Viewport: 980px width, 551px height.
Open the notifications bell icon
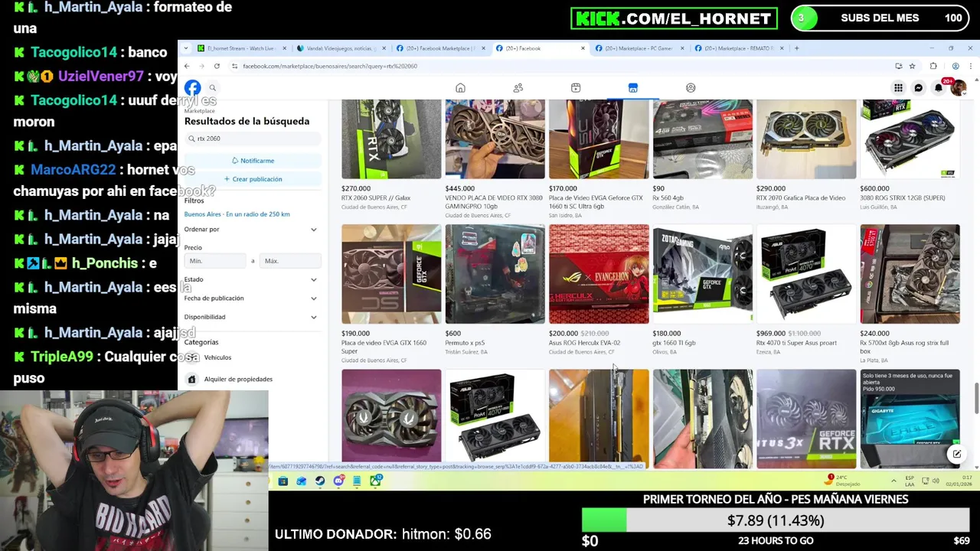(x=938, y=88)
